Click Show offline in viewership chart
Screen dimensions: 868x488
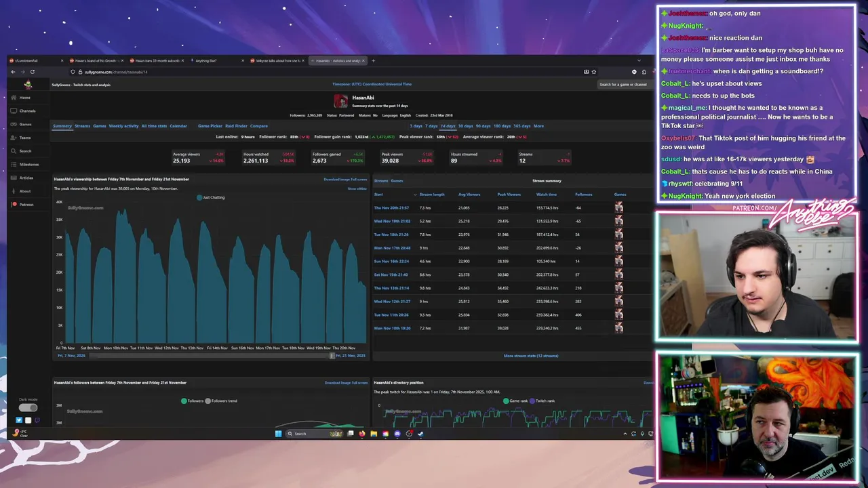point(357,188)
